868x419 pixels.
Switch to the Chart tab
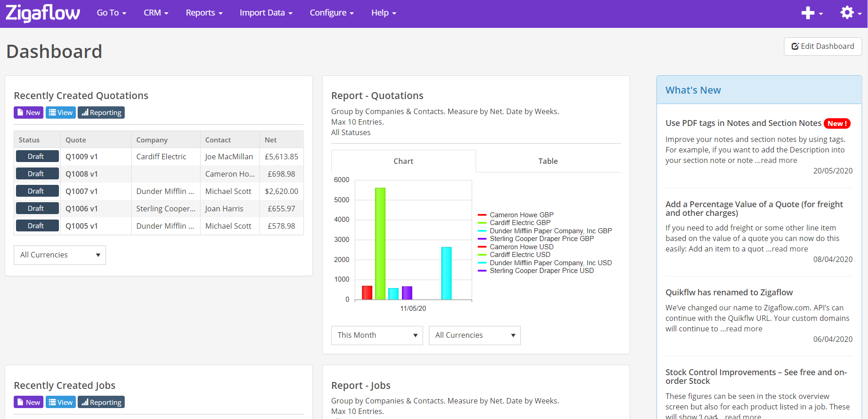tap(403, 161)
